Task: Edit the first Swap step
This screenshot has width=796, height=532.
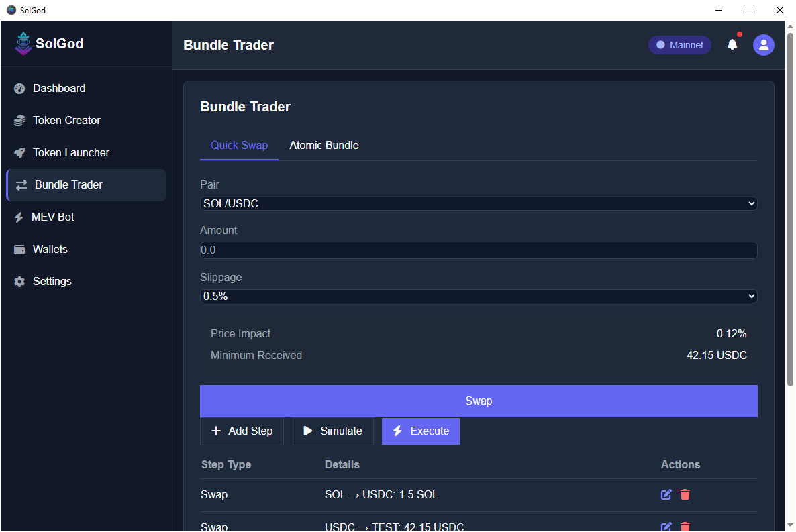Action: 665,494
